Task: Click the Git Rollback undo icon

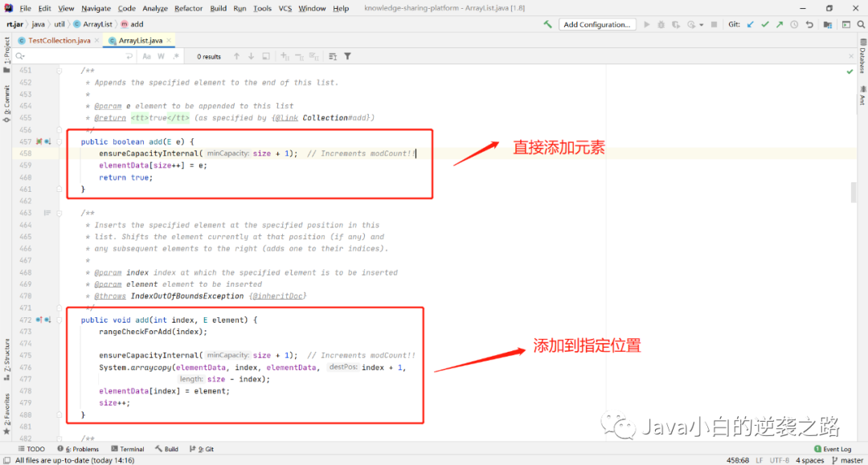Action: pyautogui.click(x=809, y=24)
